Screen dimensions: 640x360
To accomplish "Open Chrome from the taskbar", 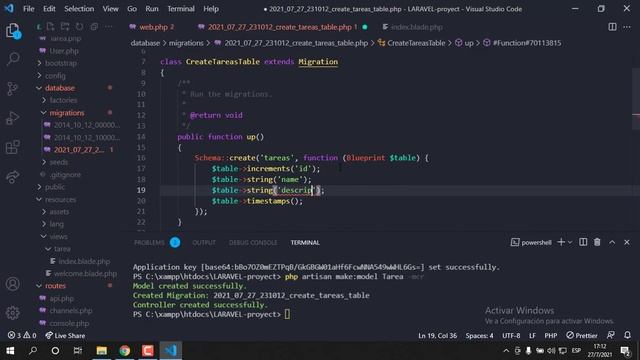I will tap(124, 351).
